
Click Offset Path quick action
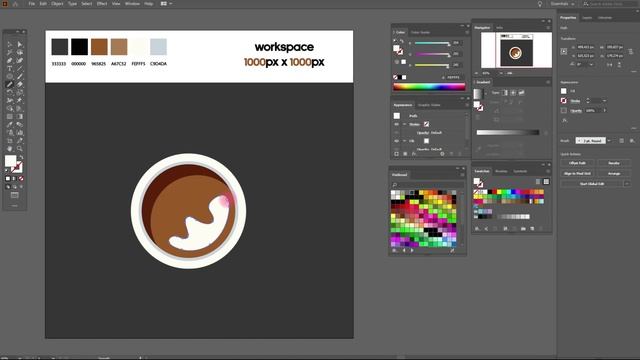click(577, 163)
